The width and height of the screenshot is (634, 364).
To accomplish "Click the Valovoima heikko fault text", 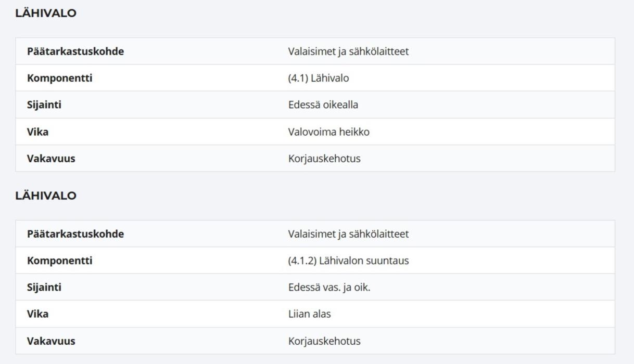I will pyautogui.click(x=328, y=132).
